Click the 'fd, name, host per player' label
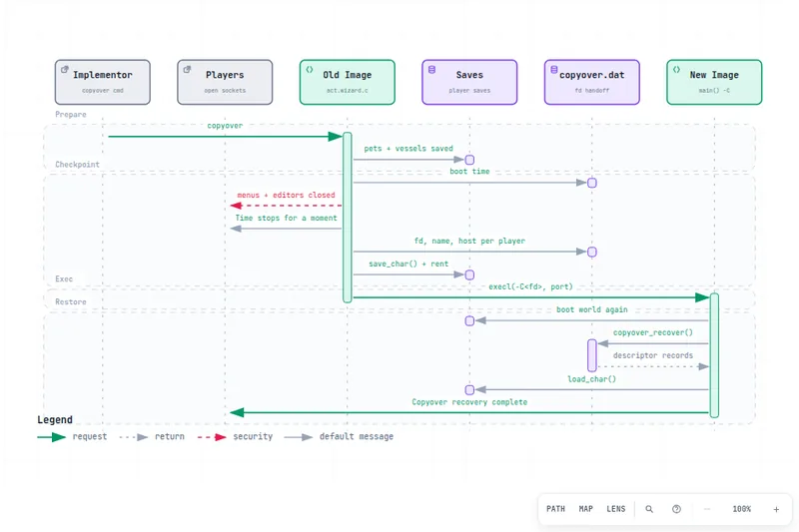 point(469,241)
